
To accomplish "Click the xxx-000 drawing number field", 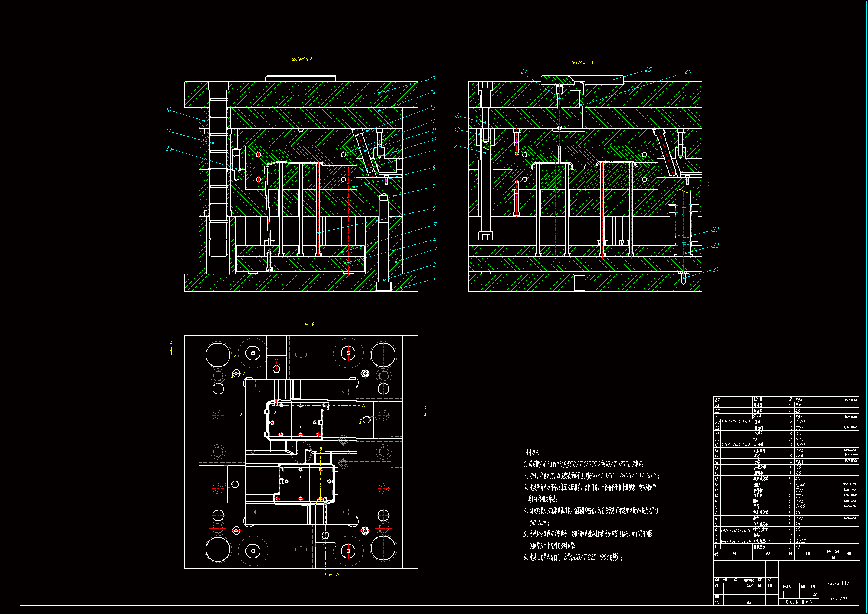I will pos(839,599).
